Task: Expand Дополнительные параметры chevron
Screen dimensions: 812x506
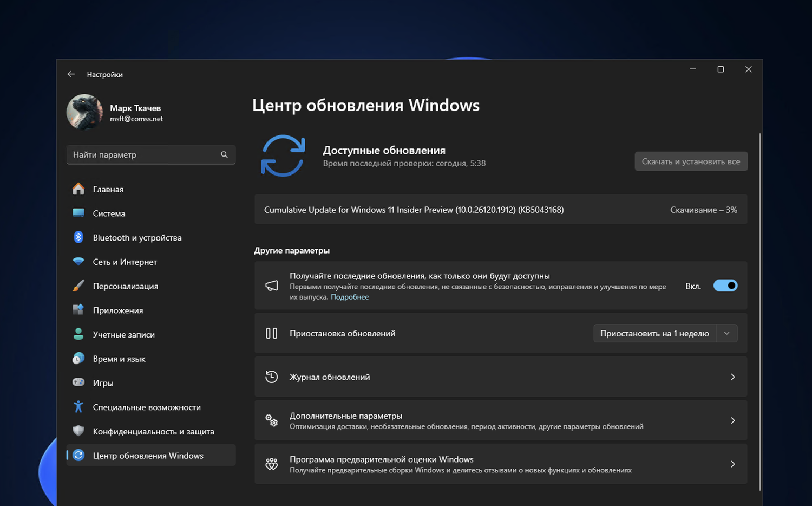Action: 732,420
